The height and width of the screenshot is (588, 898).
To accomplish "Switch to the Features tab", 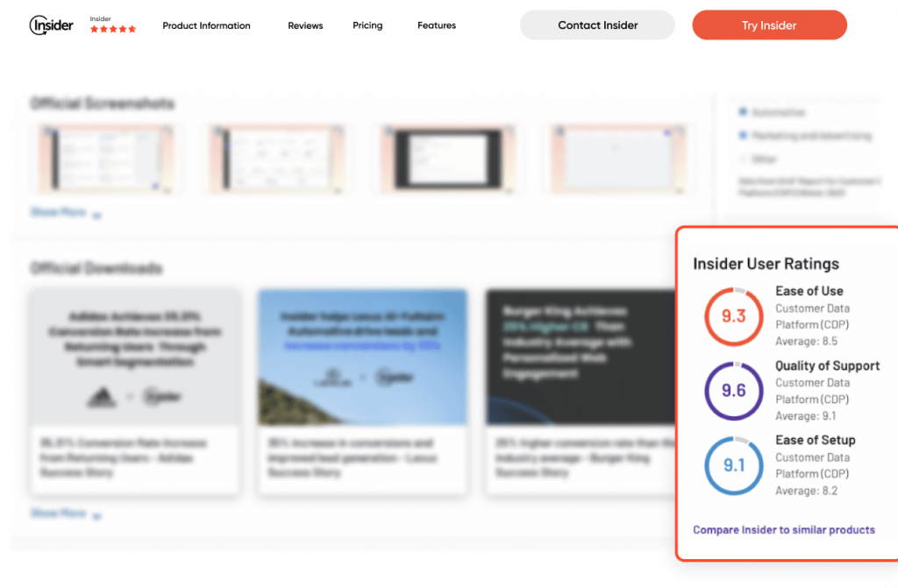I will (x=437, y=25).
